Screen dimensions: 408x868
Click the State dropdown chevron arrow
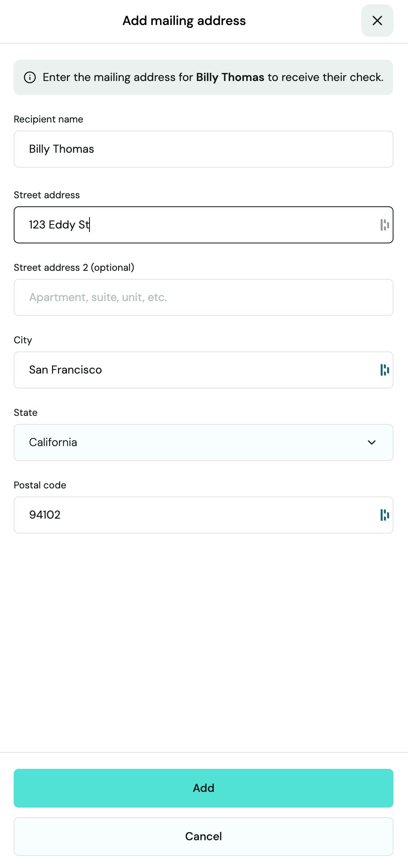(372, 442)
